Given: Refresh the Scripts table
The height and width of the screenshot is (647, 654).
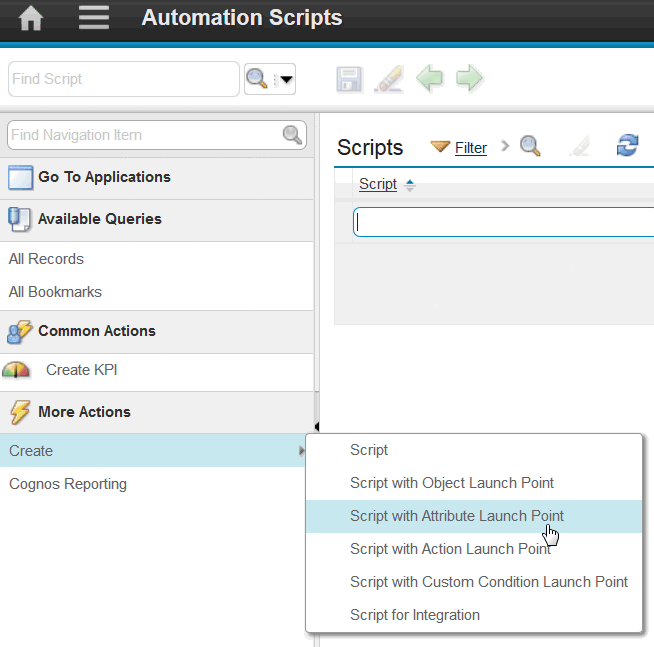Looking at the screenshot, I should tap(627, 147).
